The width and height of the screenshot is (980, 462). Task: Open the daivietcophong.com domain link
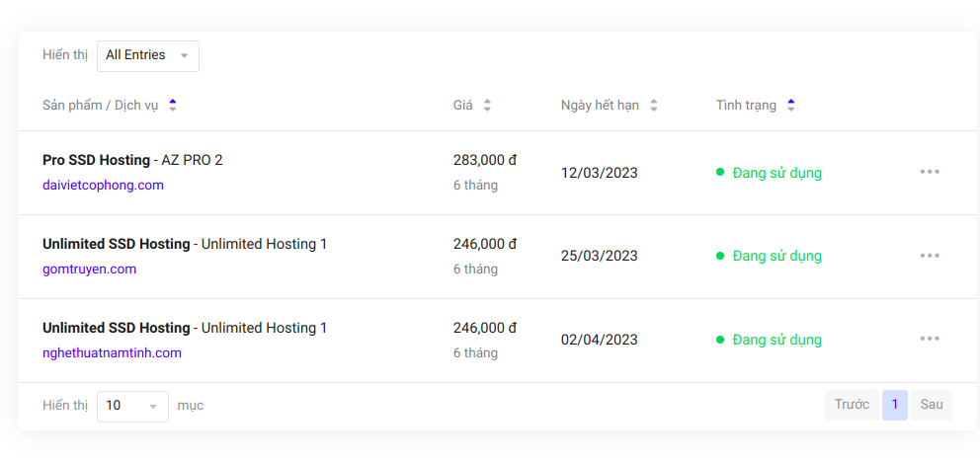103,185
